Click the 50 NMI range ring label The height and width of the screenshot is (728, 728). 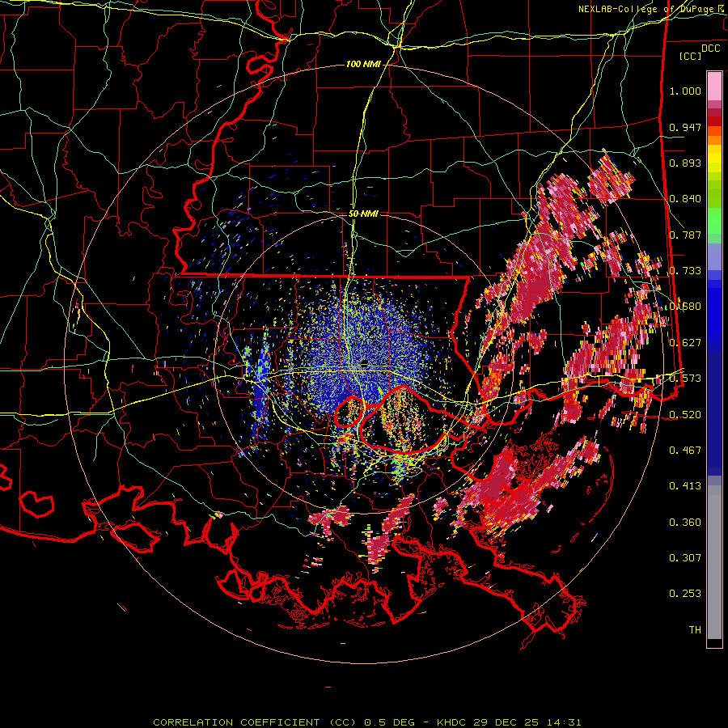point(363,214)
